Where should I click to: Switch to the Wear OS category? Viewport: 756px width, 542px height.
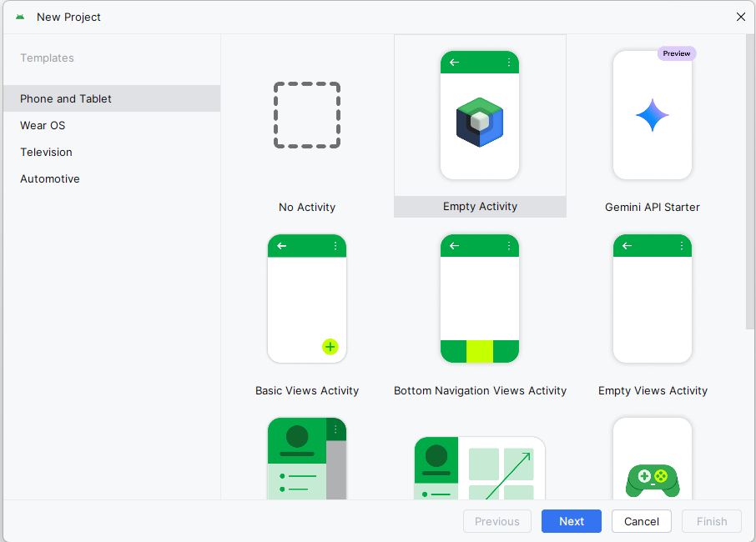coord(43,125)
